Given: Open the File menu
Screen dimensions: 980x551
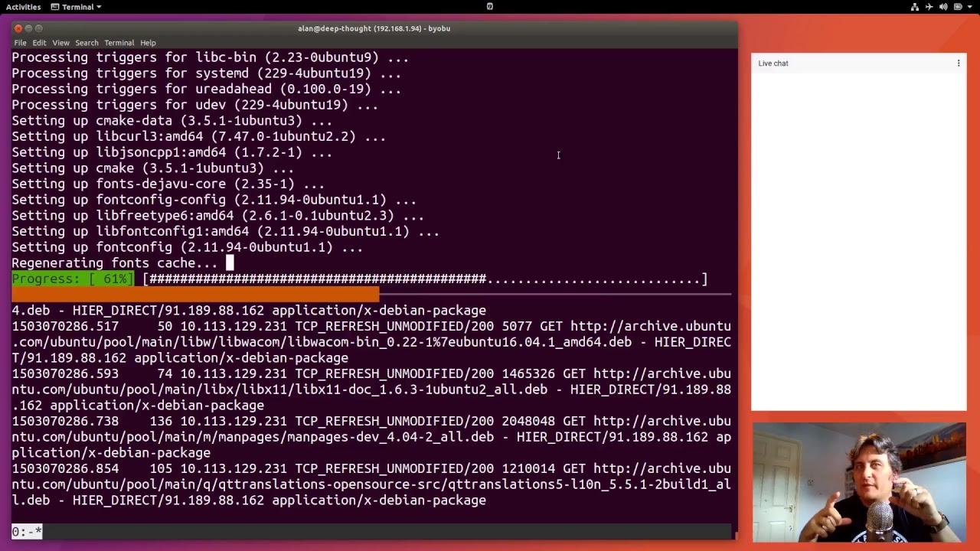Looking at the screenshot, I should (20, 43).
